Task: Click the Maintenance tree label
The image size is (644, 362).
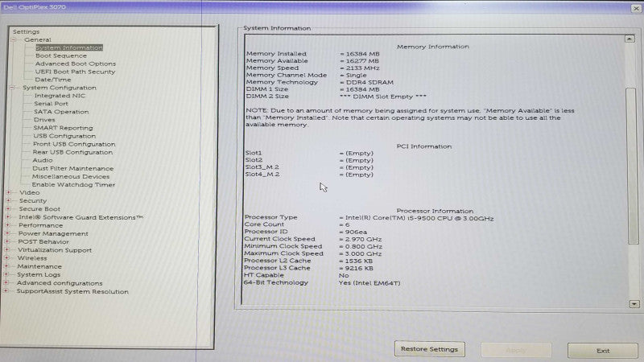Action: (x=39, y=266)
